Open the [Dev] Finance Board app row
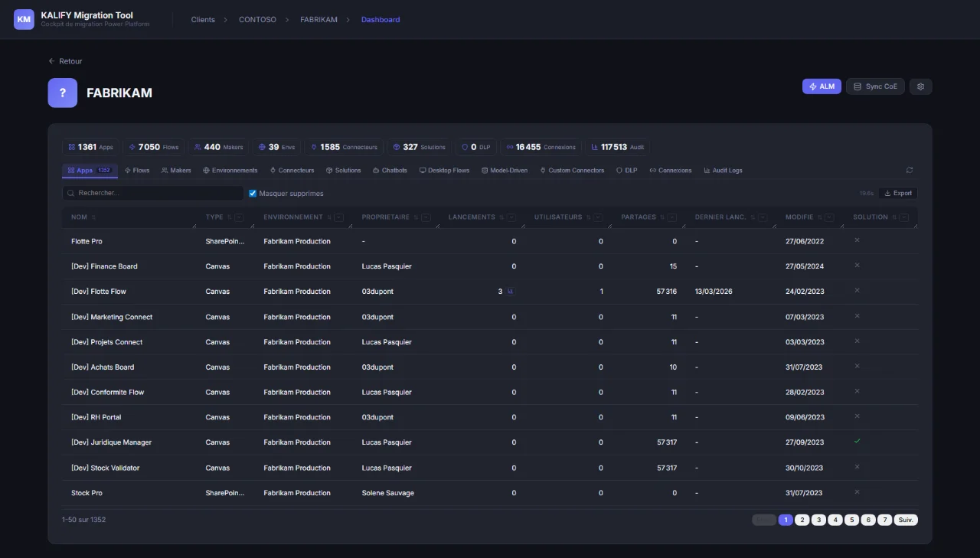The height and width of the screenshot is (558, 980). tap(490, 266)
